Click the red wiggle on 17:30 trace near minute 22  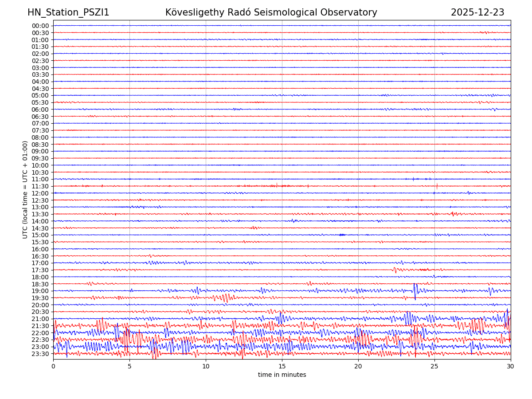pos(395,270)
